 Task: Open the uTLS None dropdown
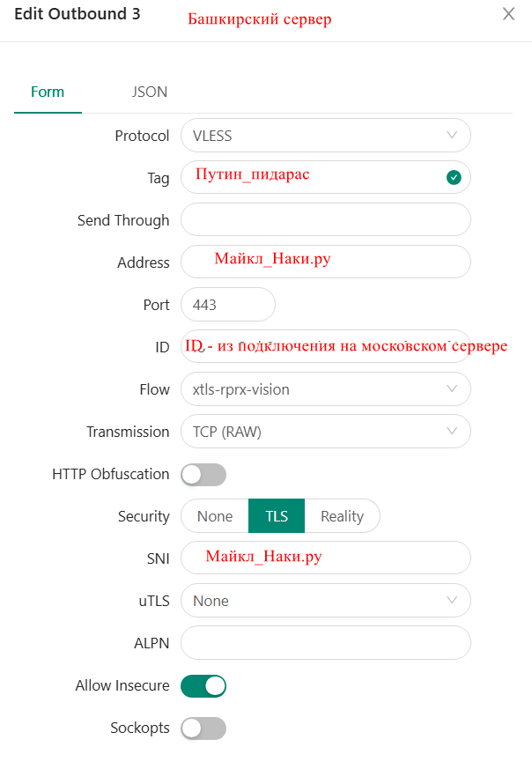pos(326,600)
